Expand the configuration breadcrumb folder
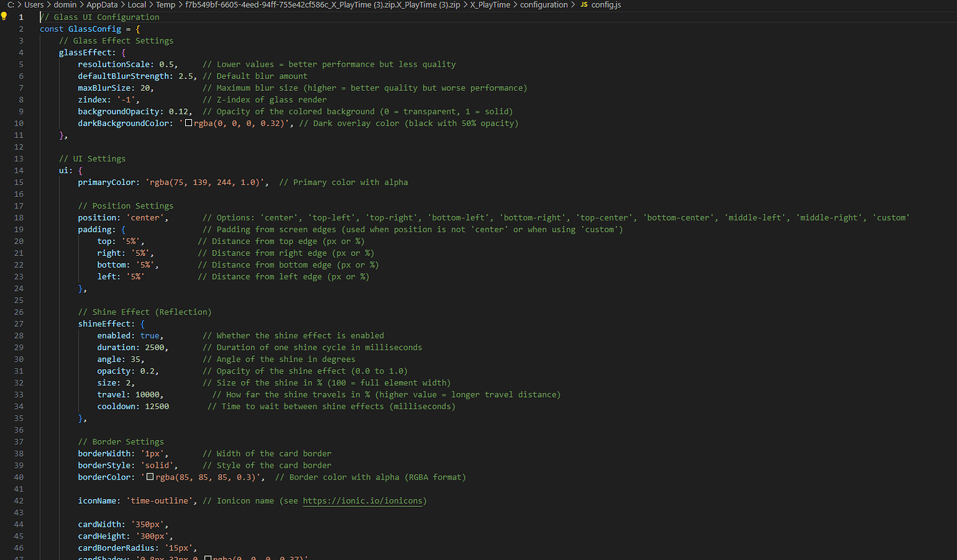Image resolution: width=957 pixels, height=560 pixels. click(543, 5)
